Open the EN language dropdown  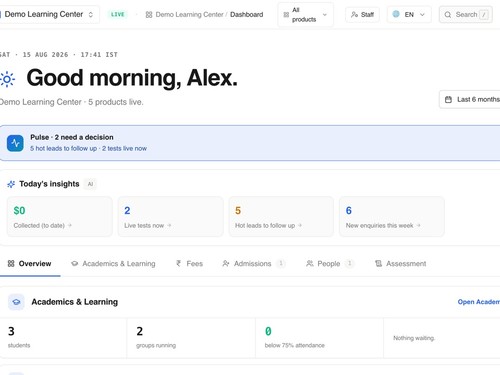tap(409, 15)
